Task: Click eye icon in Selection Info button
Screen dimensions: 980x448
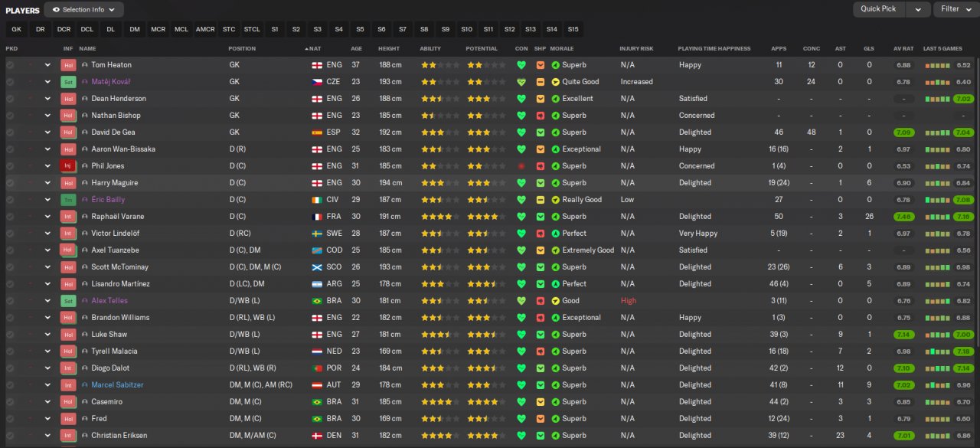Action: tap(56, 9)
